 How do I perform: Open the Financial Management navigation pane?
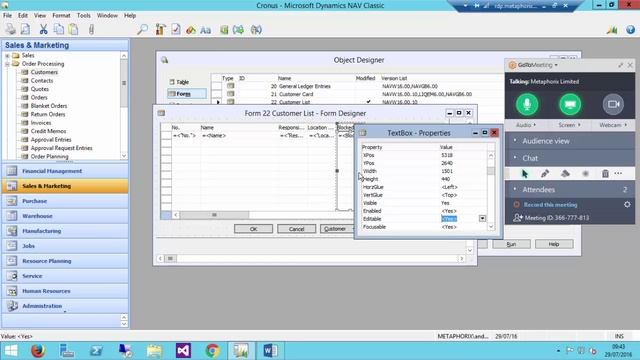[65, 171]
